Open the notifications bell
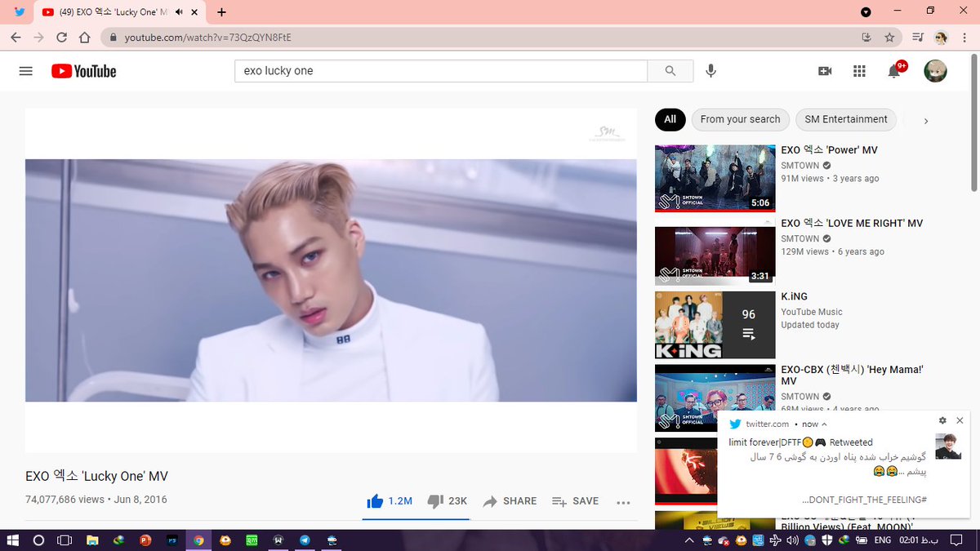 [894, 71]
